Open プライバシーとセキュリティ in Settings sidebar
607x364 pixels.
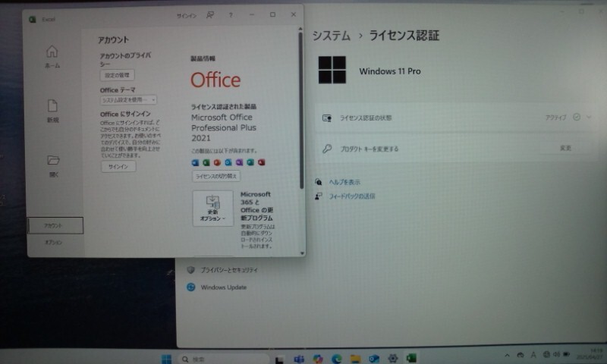point(222,270)
